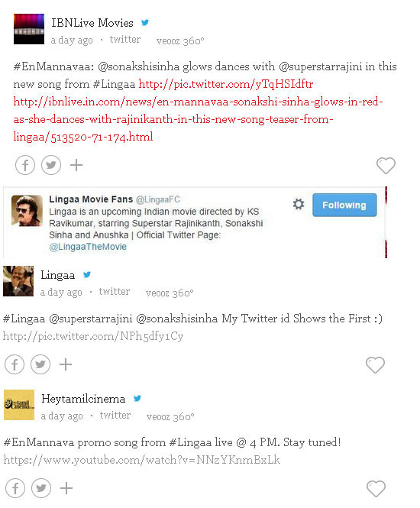The image size is (420, 508).
Task: Click Twitter bird icon beside Heytamilcinema
Action: [x=137, y=398]
